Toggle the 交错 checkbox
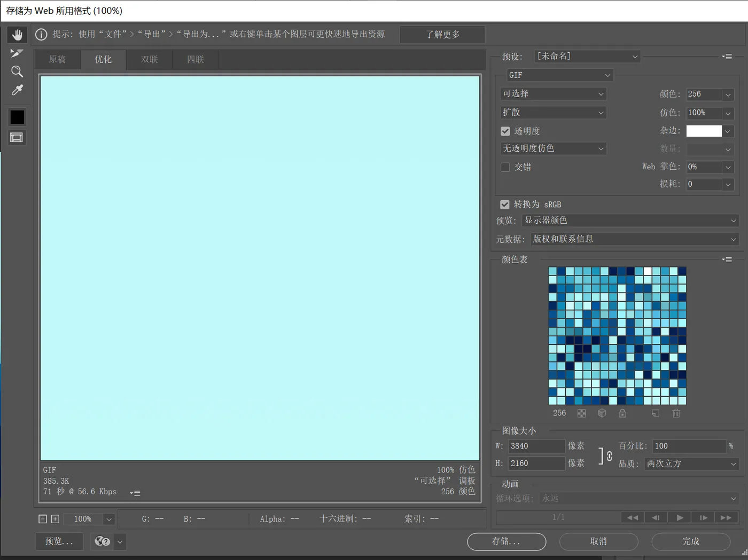748x560 pixels. click(x=505, y=167)
